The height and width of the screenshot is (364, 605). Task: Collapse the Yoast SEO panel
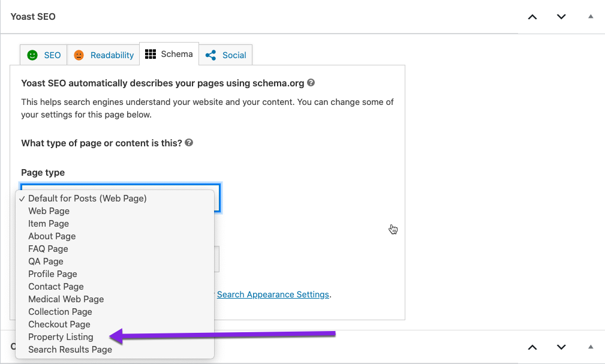pos(591,17)
